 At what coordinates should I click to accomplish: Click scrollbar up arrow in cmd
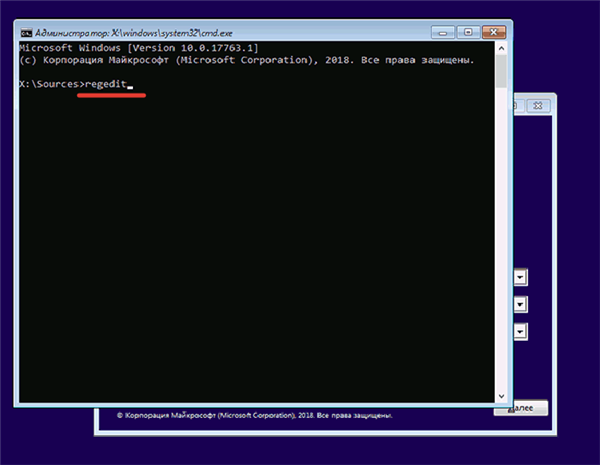501,48
